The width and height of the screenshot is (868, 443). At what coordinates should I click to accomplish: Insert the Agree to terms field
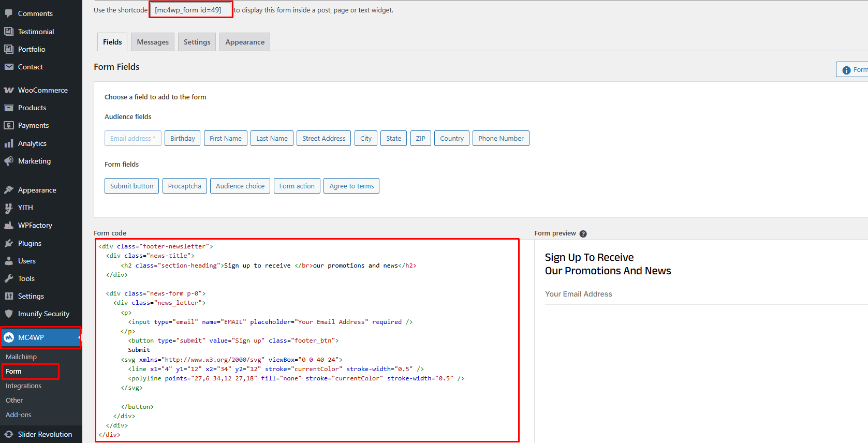tap(351, 186)
